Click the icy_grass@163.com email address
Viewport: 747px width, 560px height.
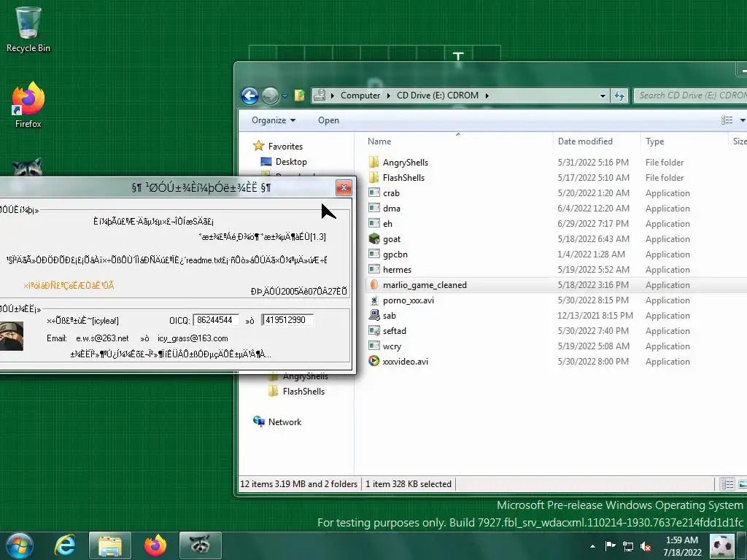193,338
